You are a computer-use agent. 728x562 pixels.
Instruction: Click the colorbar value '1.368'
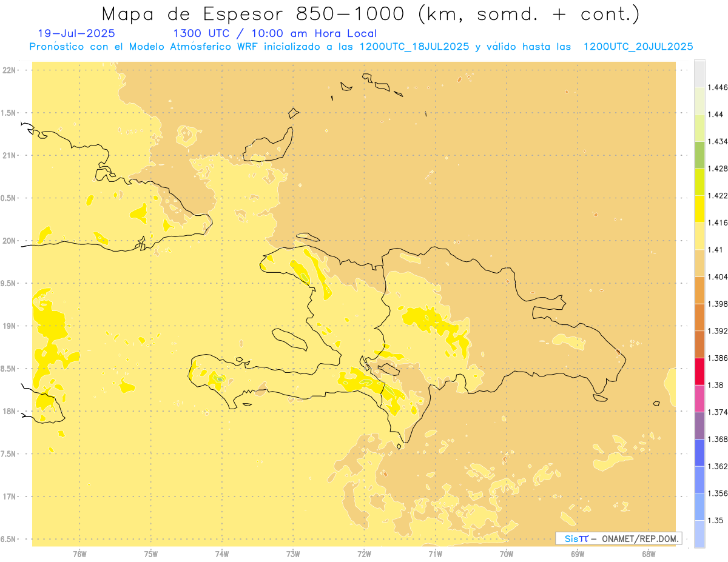pos(718,439)
